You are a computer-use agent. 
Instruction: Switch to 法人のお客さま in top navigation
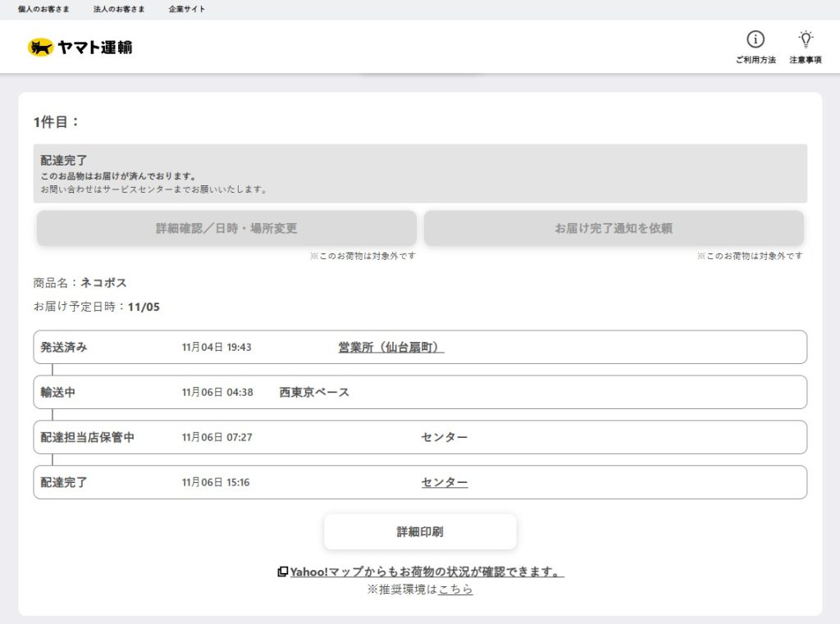point(119,9)
